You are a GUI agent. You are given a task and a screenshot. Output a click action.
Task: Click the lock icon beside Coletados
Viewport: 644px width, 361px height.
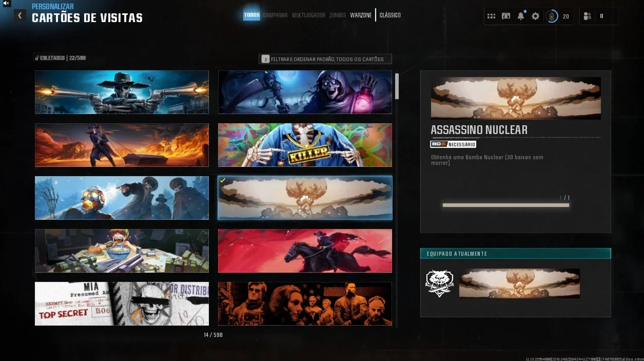click(37, 58)
